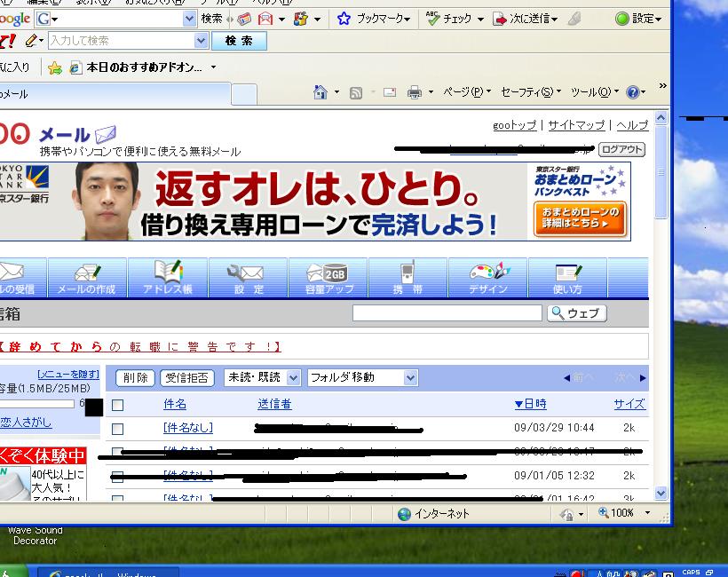Check the box for 09/03/29 10:44 mail
Screen dimensions: 728x577
[117, 429]
